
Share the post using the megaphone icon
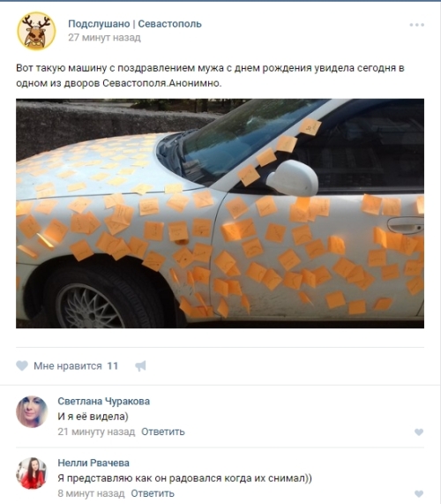pyautogui.click(x=141, y=365)
